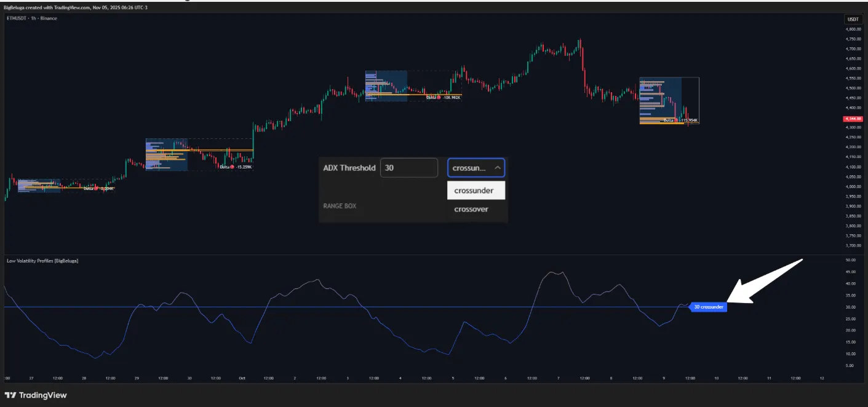Click the red Delta dot at -15.259K
The width and height of the screenshot is (868, 407).
click(232, 167)
